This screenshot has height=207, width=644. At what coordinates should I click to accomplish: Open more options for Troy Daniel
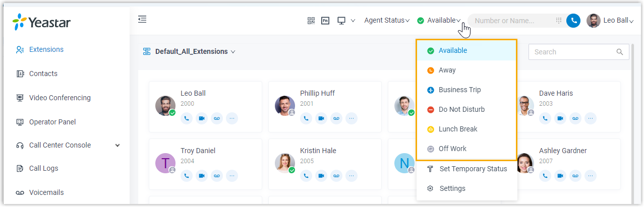pyautogui.click(x=232, y=176)
